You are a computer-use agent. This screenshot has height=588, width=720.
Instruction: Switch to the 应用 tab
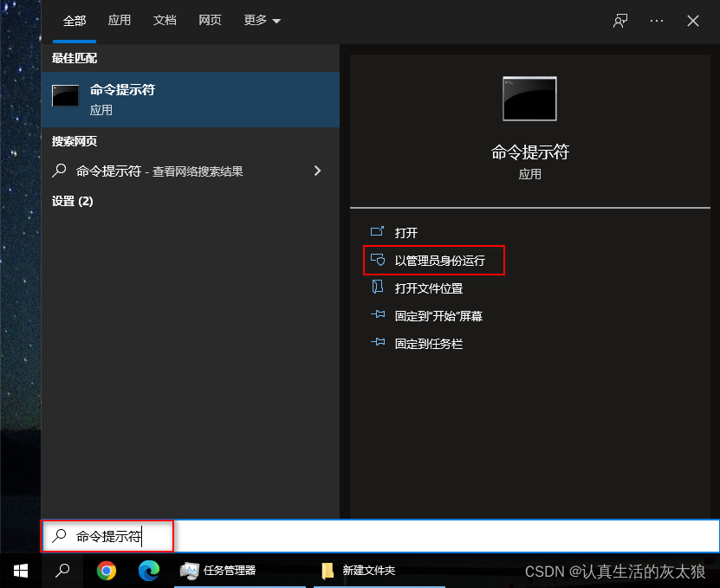point(120,21)
